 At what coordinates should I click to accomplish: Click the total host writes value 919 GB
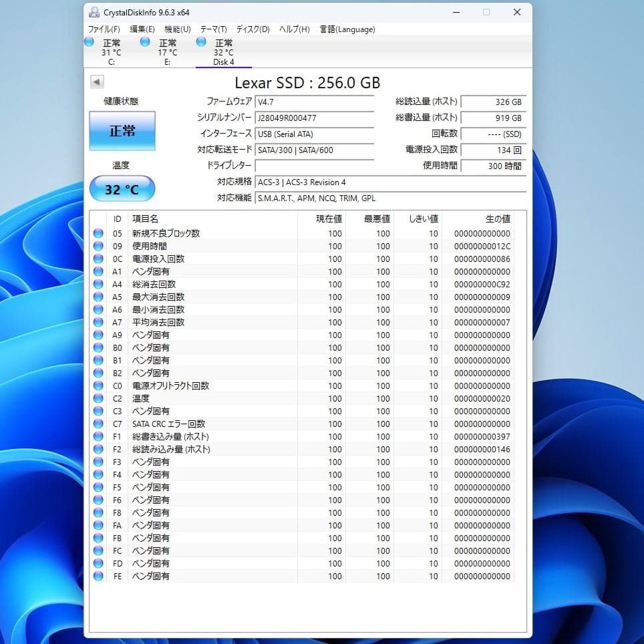(x=494, y=118)
